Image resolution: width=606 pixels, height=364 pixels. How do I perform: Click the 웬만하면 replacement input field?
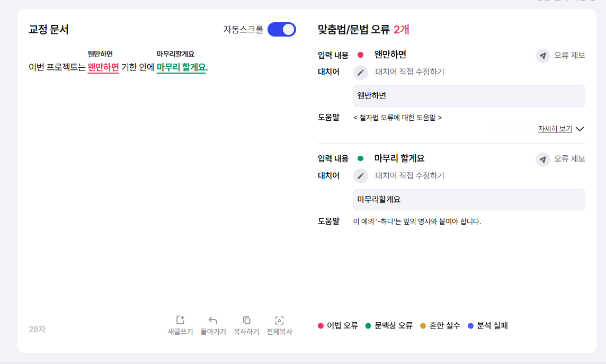click(469, 96)
